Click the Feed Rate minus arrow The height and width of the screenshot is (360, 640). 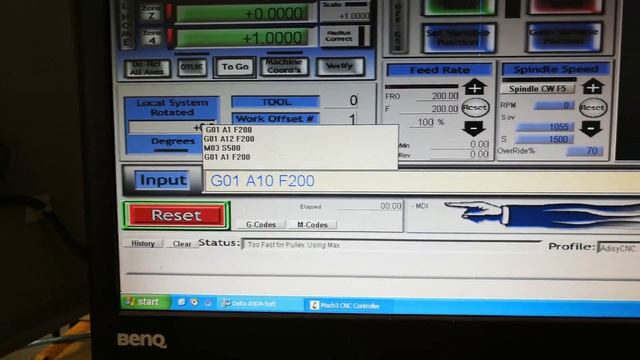tap(474, 129)
